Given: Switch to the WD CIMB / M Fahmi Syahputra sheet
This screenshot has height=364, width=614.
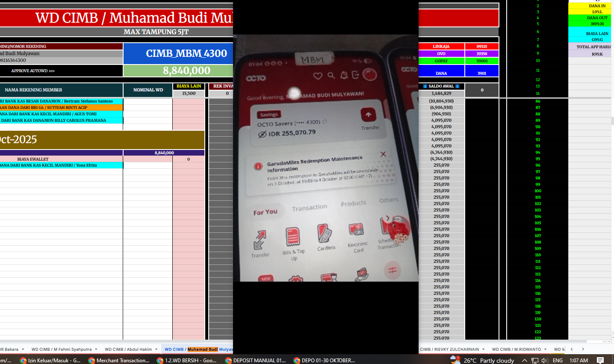Looking at the screenshot, I should [x=62, y=349].
